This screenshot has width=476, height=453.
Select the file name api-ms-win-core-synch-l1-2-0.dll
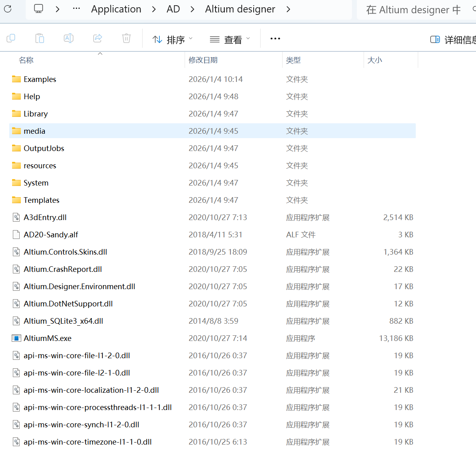pos(81,425)
